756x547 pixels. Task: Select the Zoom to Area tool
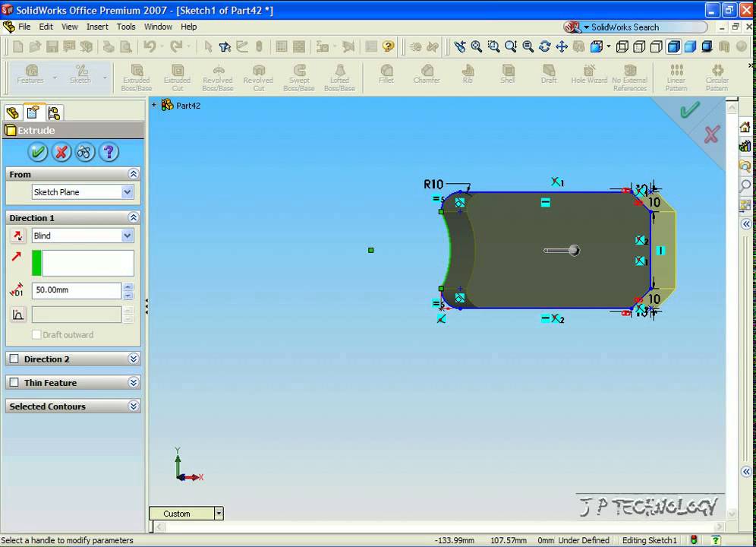[x=493, y=46]
